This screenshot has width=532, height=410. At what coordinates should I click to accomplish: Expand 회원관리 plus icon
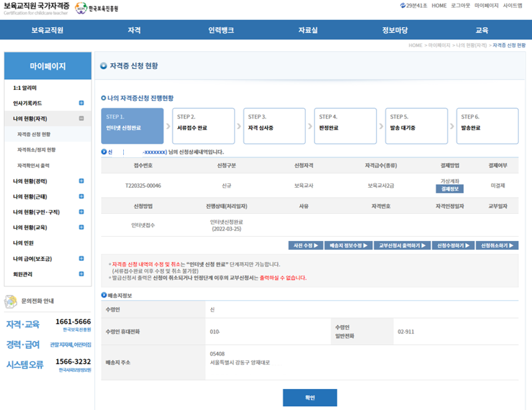[81, 274]
